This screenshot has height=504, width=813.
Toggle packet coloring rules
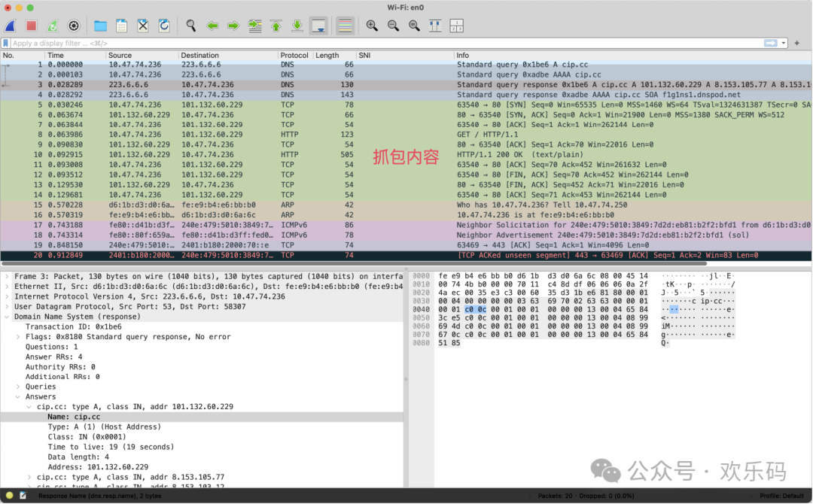[x=346, y=26]
